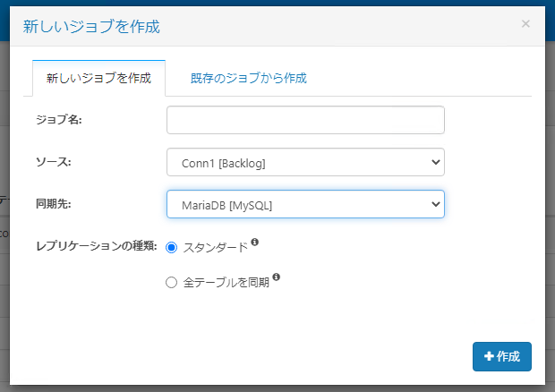Focus the ジョブ名 text input field
This screenshot has height=392, width=555.
(305, 120)
